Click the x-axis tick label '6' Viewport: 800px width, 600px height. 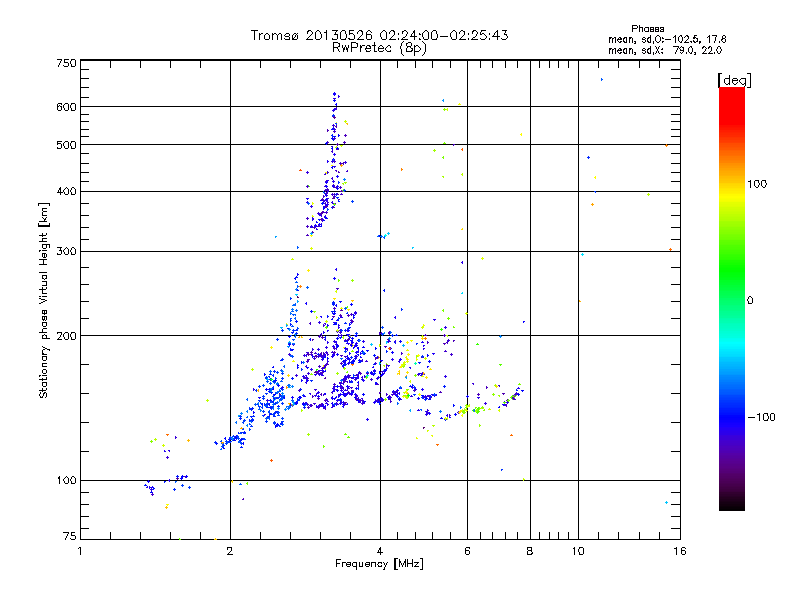[467, 551]
